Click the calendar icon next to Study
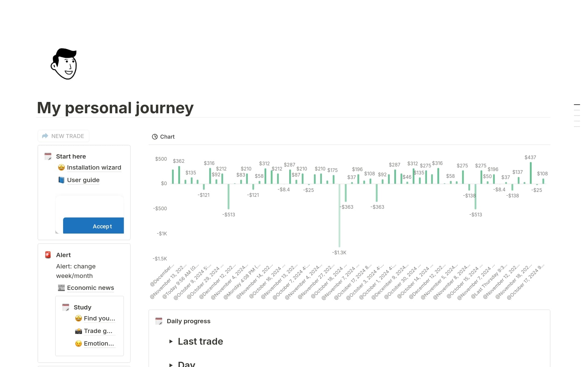The width and height of the screenshot is (588, 367). pos(66,307)
